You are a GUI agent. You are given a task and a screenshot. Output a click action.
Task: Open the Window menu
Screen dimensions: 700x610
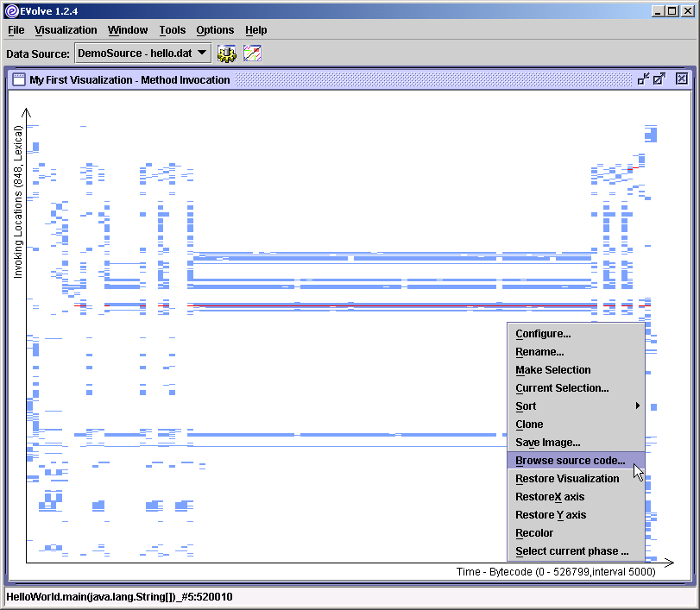pyautogui.click(x=128, y=30)
